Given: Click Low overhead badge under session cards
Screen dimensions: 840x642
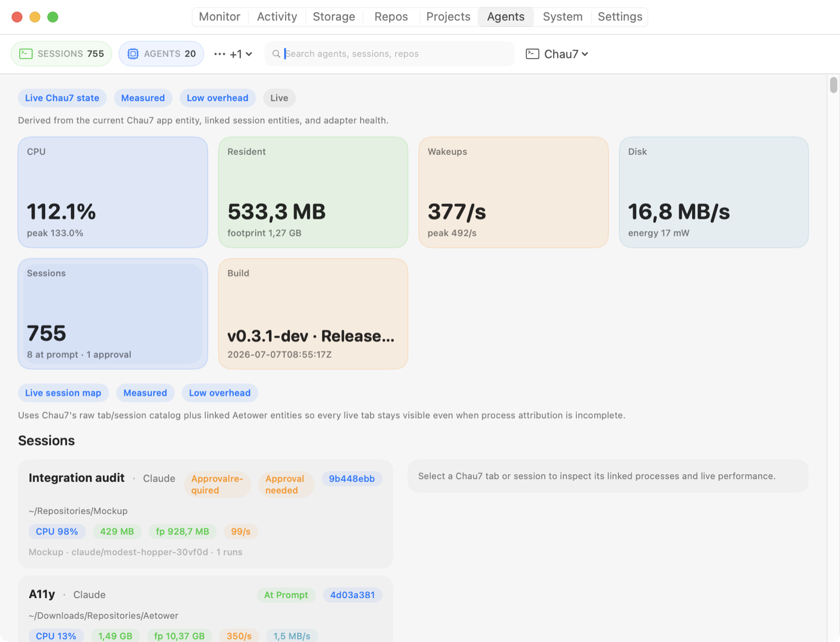Looking at the screenshot, I should (219, 392).
